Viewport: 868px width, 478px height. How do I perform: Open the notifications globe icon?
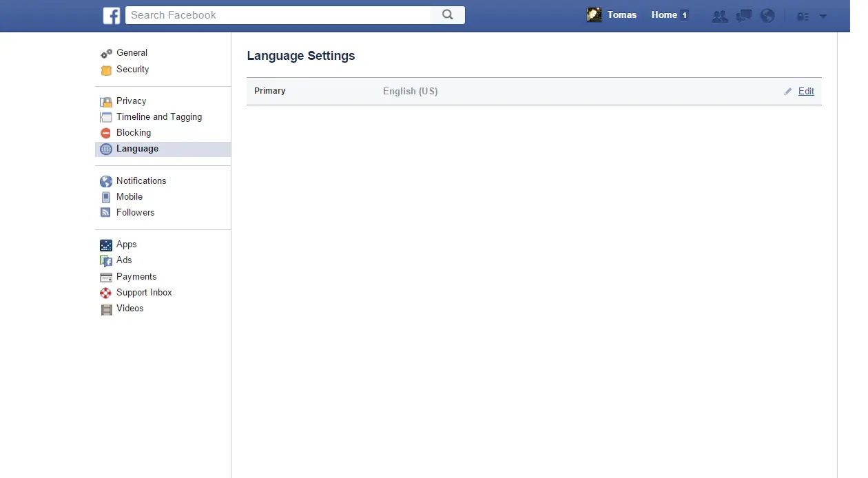[767, 15]
